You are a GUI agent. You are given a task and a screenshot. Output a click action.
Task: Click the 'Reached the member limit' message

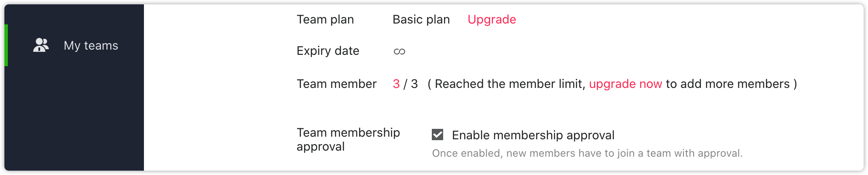pos(510,84)
